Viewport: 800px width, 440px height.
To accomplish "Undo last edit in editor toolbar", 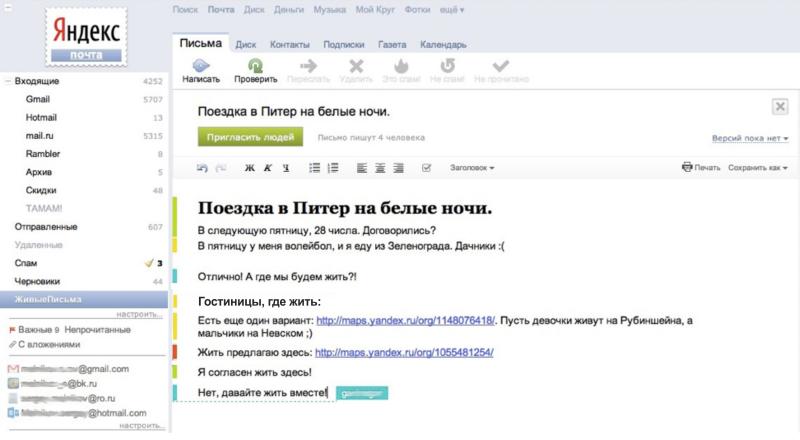I will coord(203,167).
